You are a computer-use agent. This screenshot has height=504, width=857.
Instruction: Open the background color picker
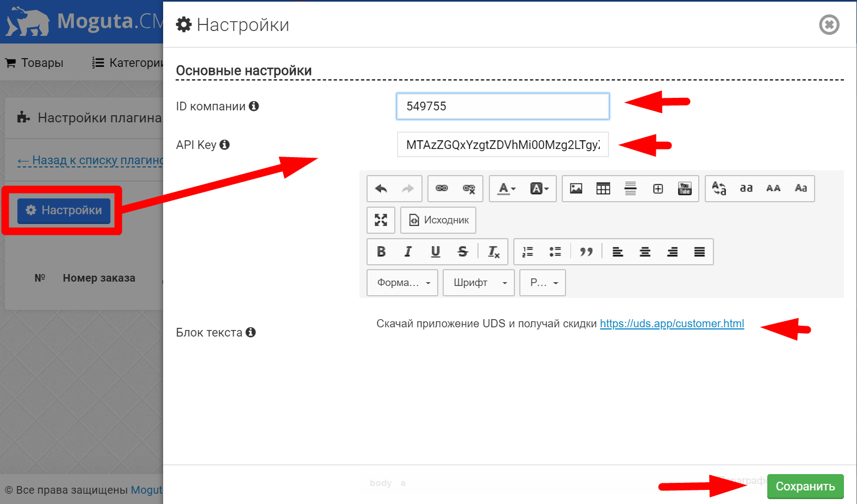click(x=539, y=189)
